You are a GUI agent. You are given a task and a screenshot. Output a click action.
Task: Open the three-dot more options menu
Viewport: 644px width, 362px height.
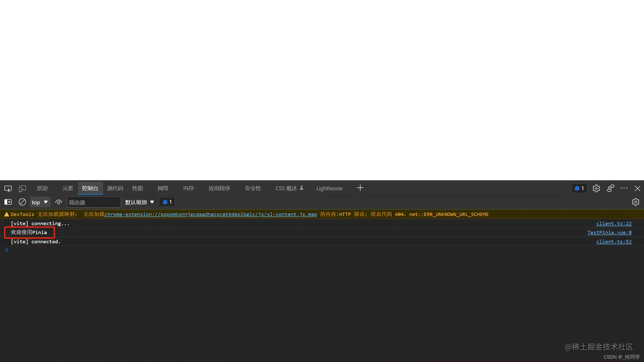[624, 188]
